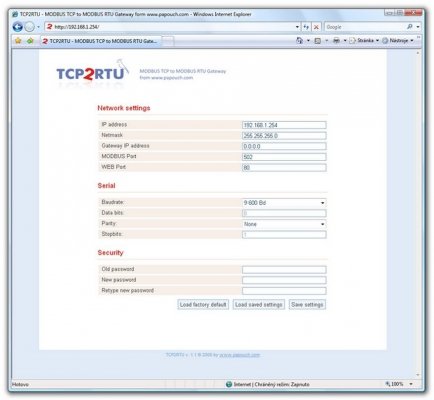Click the Save settings button
This screenshot has height=400, width=434.
point(307,305)
